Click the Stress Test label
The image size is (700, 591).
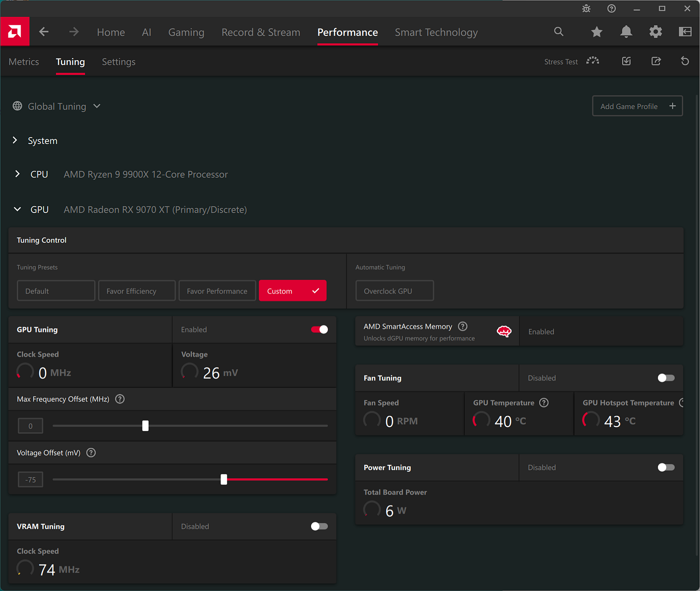pos(561,61)
